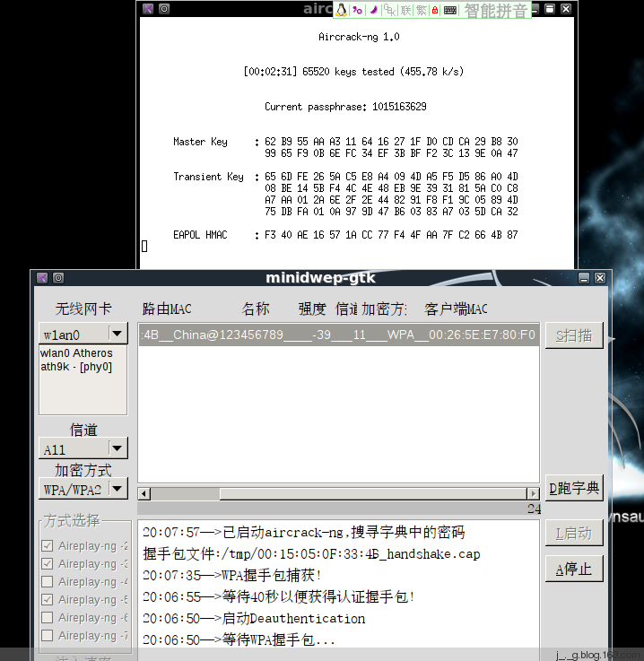
Task: Toggle the 繁 traditional Chinese icon in the IME bar
Action: (x=421, y=10)
